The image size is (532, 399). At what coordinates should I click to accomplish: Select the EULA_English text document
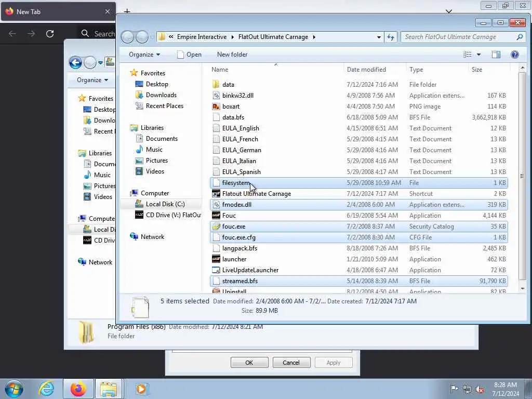pyautogui.click(x=359, y=128)
